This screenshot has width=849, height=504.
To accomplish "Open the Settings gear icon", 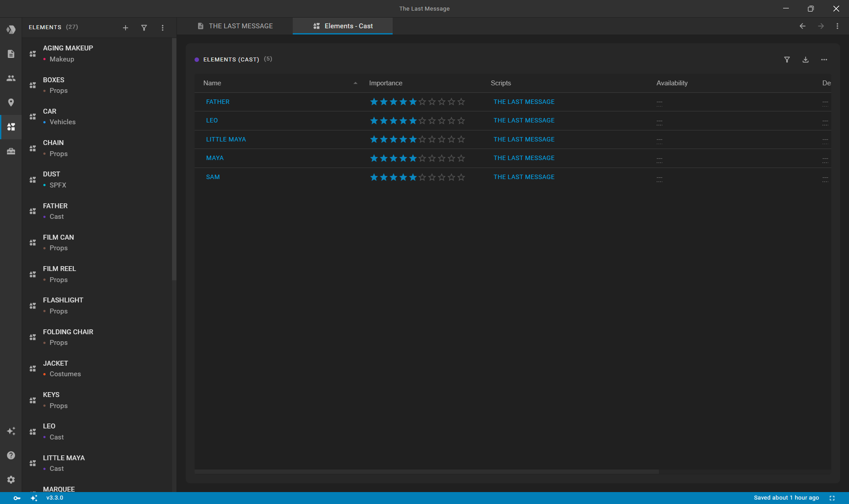I will [11, 480].
